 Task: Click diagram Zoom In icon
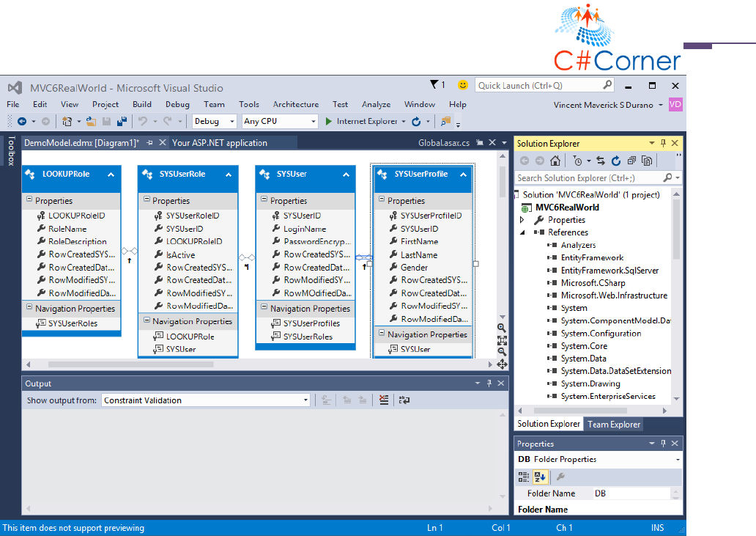coord(502,328)
